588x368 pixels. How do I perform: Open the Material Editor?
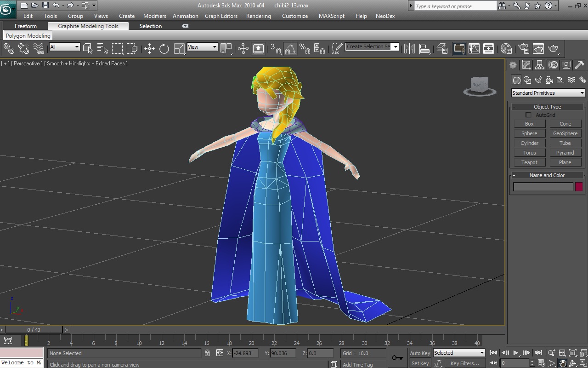coord(506,48)
